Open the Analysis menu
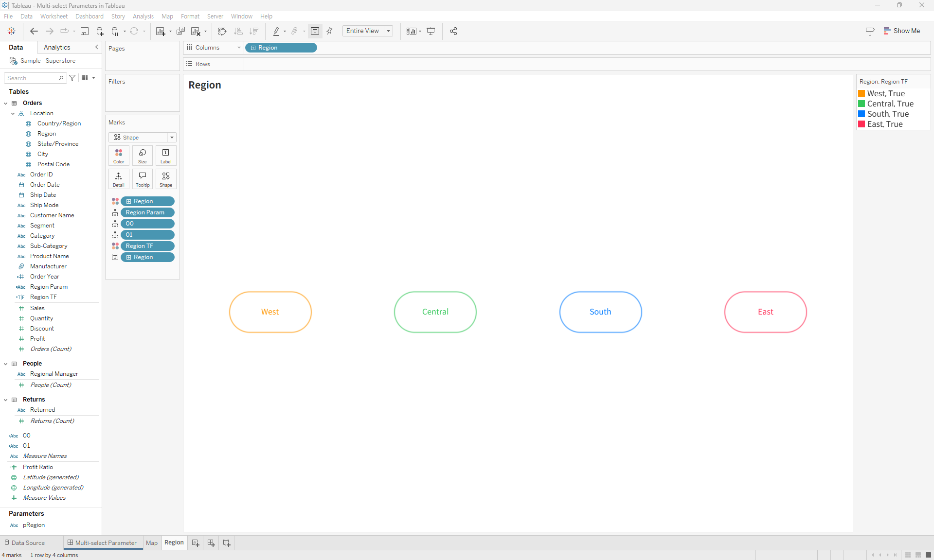 [143, 17]
